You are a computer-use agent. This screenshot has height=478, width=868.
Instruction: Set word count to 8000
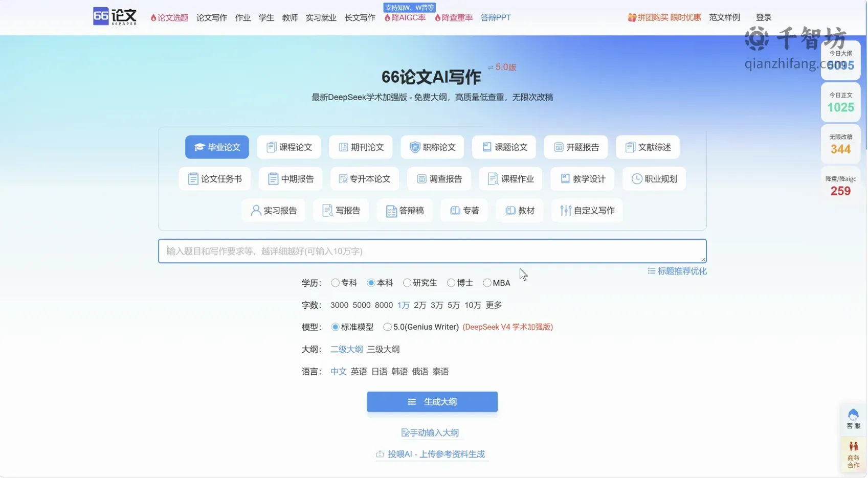(384, 305)
